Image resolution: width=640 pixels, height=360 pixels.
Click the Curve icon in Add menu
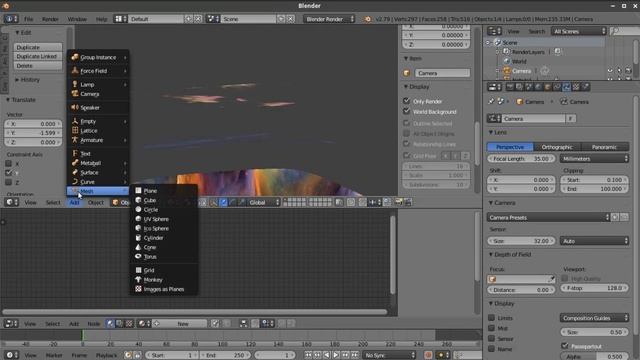click(x=75, y=181)
